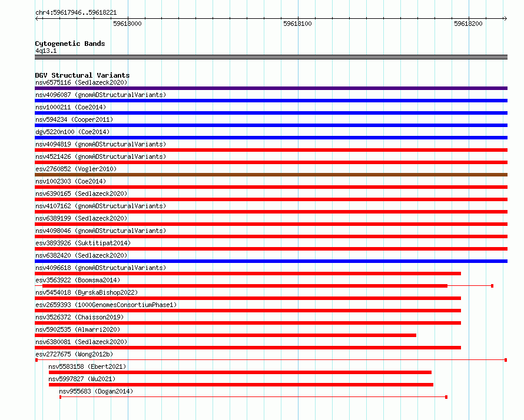Click the left arrow of the ruler

point(37,18)
